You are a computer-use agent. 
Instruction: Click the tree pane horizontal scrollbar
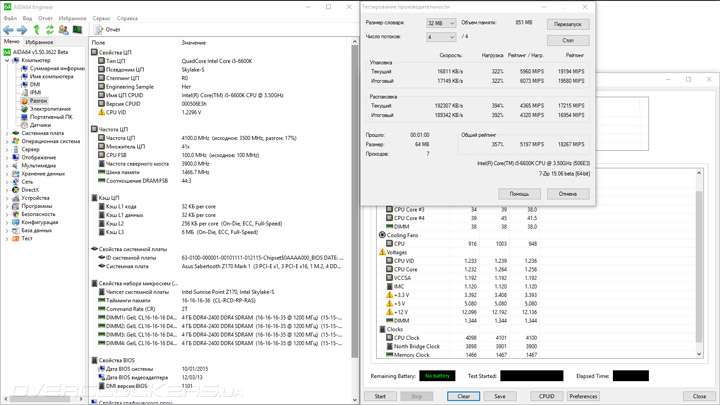[x=44, y=399]
